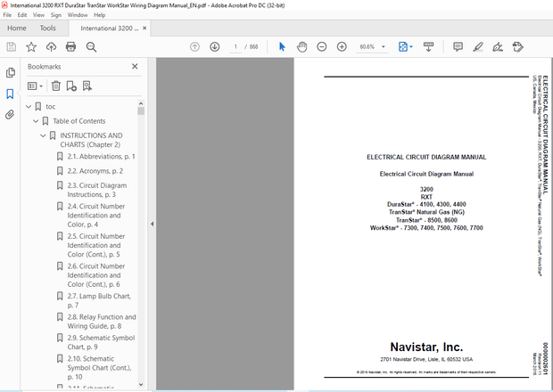The image size is (553, 392).
Task: Open bookmark 2.8. Relay Function and Wiring Guide
Action: pos(102,322)
